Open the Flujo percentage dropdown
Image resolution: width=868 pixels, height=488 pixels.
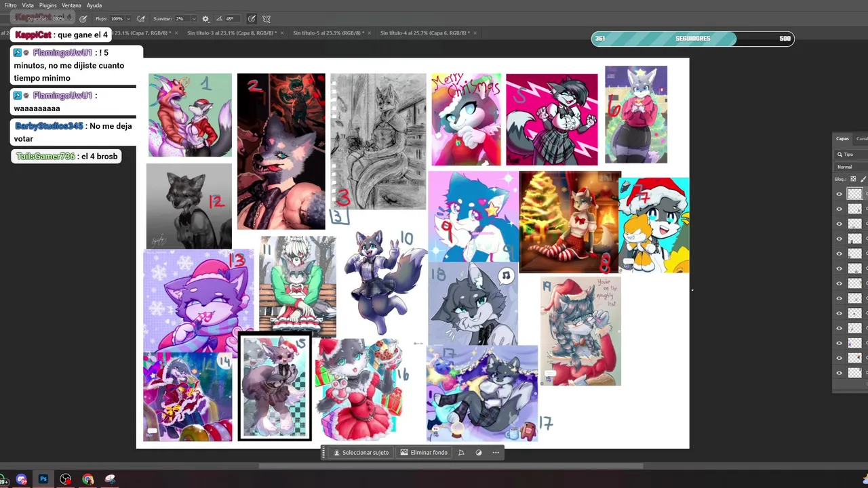tap(128, 19)
